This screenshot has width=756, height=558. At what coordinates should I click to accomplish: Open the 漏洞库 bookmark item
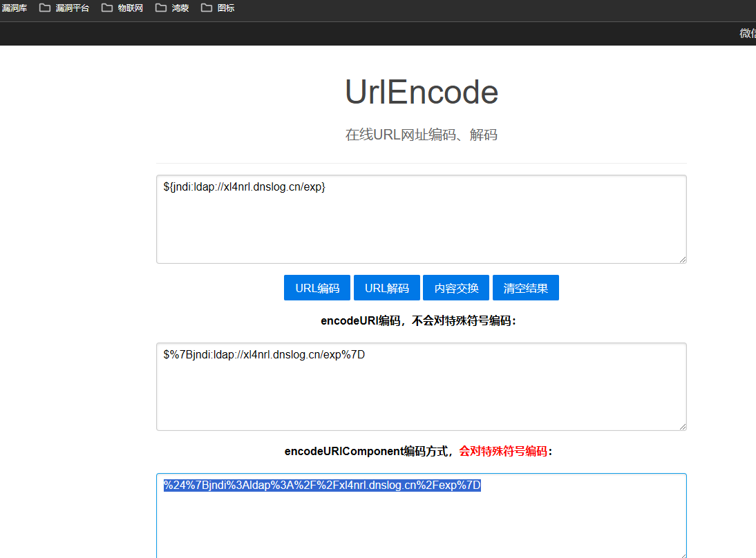tap(14, 8)
